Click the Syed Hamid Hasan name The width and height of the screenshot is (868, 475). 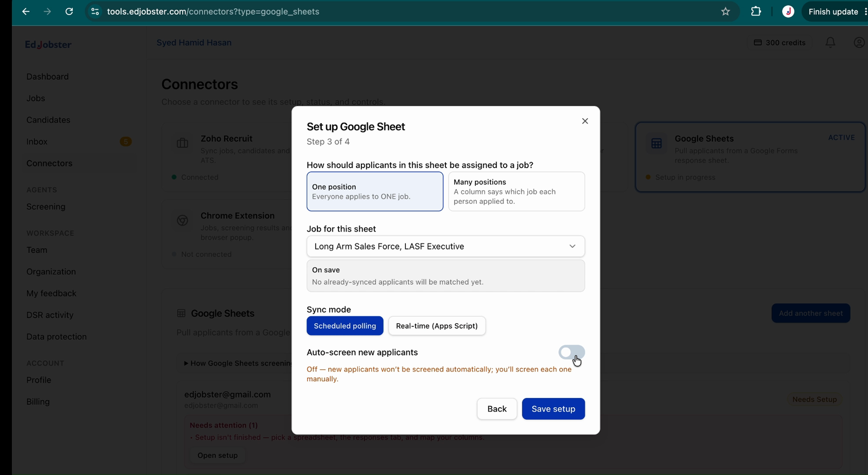coord(194,42)
